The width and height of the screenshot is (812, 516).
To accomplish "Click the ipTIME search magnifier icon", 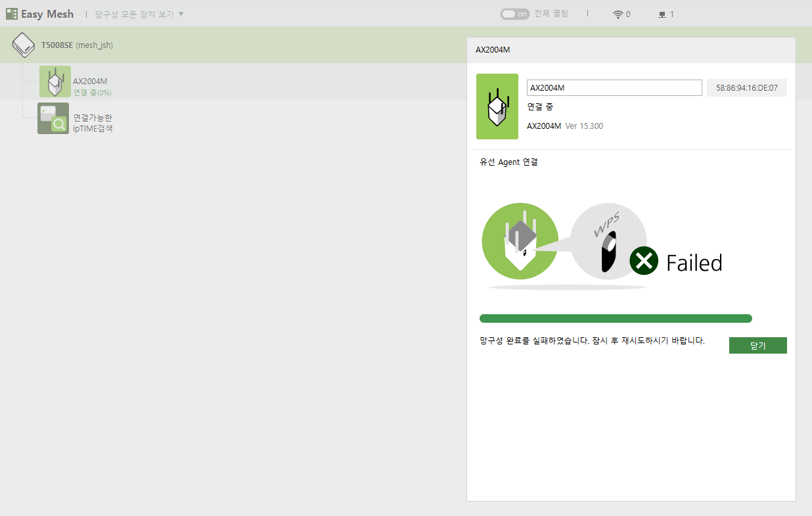I will [x=53, y=118].
